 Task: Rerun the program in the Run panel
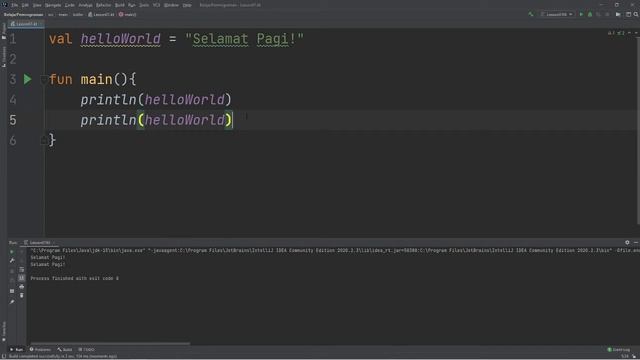click(12, 251)
